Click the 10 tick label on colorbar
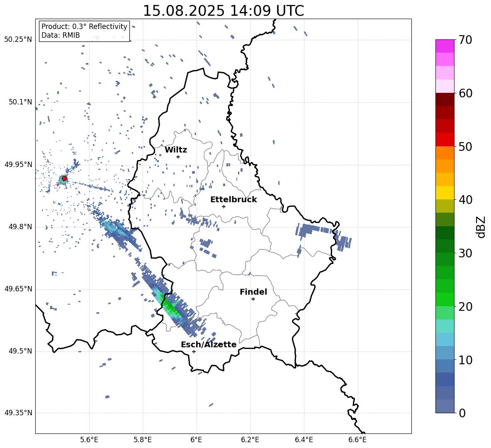The width and height of the screenshot is (491, 448). [465, 360]
